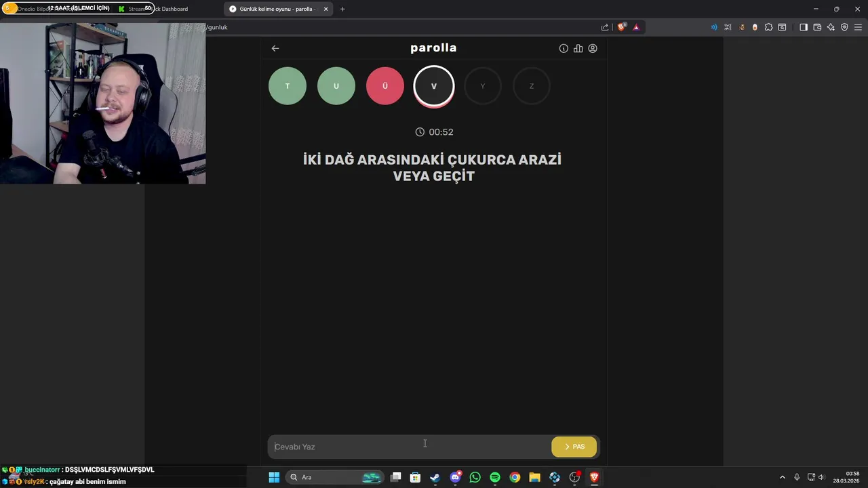Image resolution: width=868 pixels, height=488 pixels.
Task: Select the dimmed letter Y circle
Action: point(483,86)
